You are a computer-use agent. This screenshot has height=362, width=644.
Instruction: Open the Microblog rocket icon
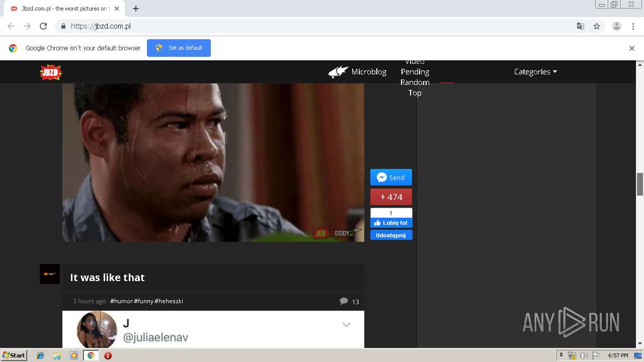(339, 72)
